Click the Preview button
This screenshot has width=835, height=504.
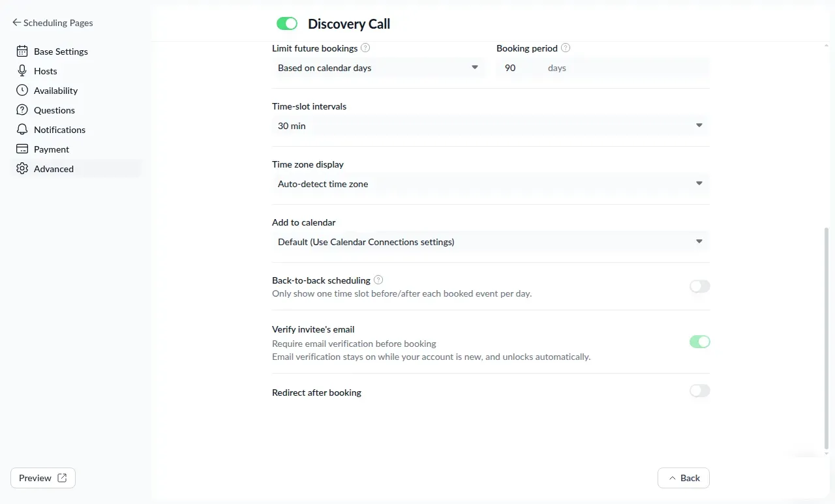tap(43, 478)
